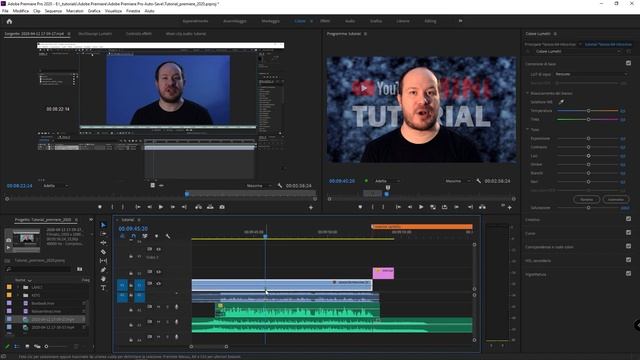
Task: Adjust the Esposizione slider
Action: [588, 138]
